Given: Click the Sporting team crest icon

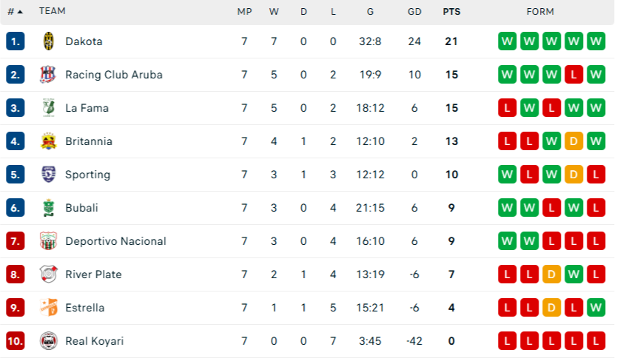Looking at the screenshot, I should pyautogui.click(x=48, y=175).
